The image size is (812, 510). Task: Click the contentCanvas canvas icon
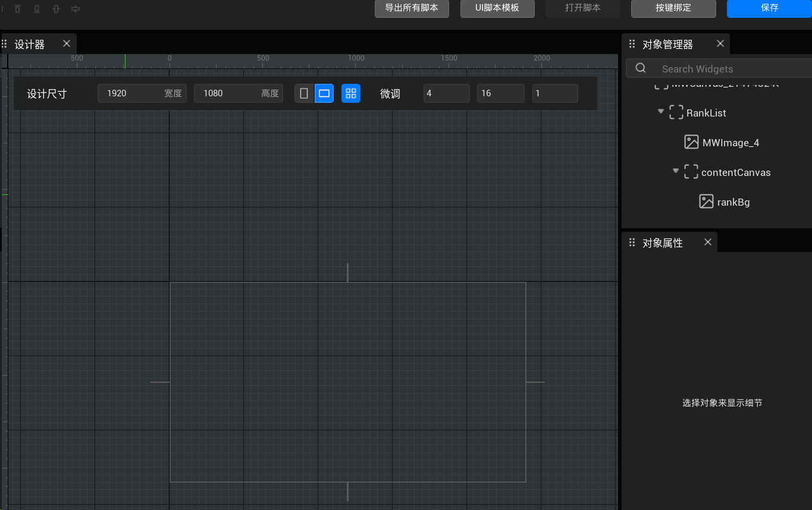(x=691, y=172)
